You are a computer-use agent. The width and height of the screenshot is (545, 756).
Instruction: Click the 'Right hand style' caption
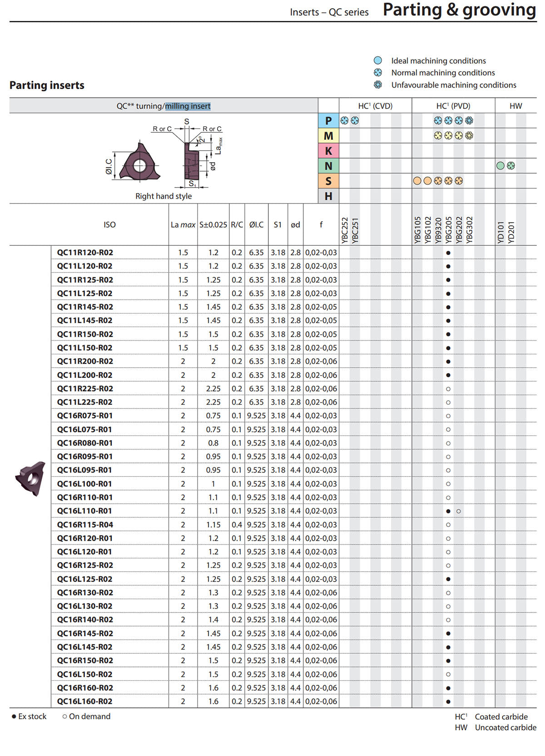[163, 196]
